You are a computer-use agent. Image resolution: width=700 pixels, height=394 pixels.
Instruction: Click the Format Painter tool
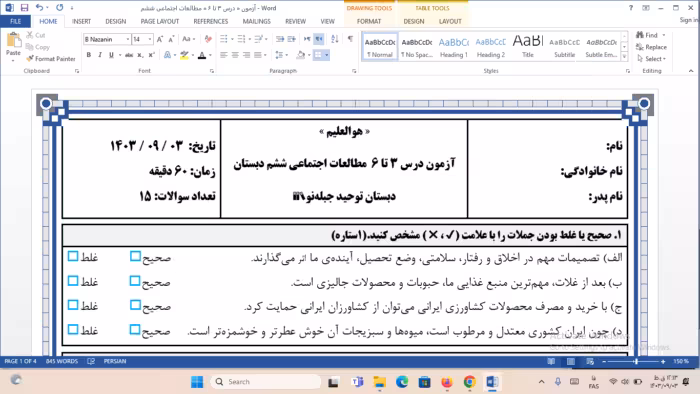[x=50, y=58]
